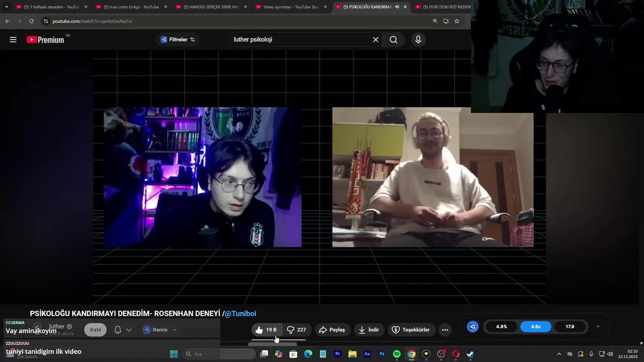Run search with the magnifier button
Viewport: 644px width, 362px height.
click(x=393, y=40)
